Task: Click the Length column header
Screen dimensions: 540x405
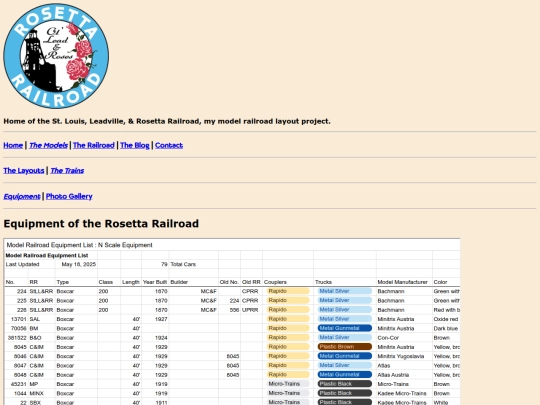Action: click(x=131, y=282)
